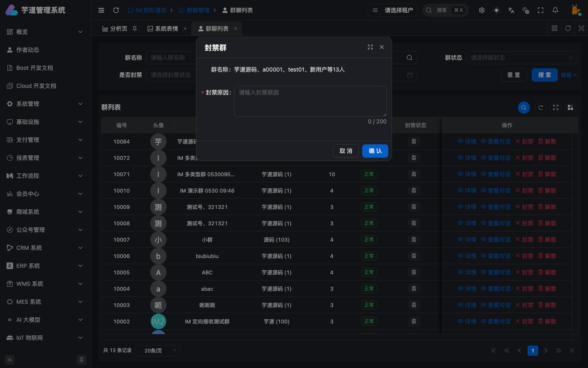Image resolution: width=588 pixels, height=368 pixels.
Task: Click the timezone globe-clock icon
Action: pyautogui.click(x=526, y=10)
